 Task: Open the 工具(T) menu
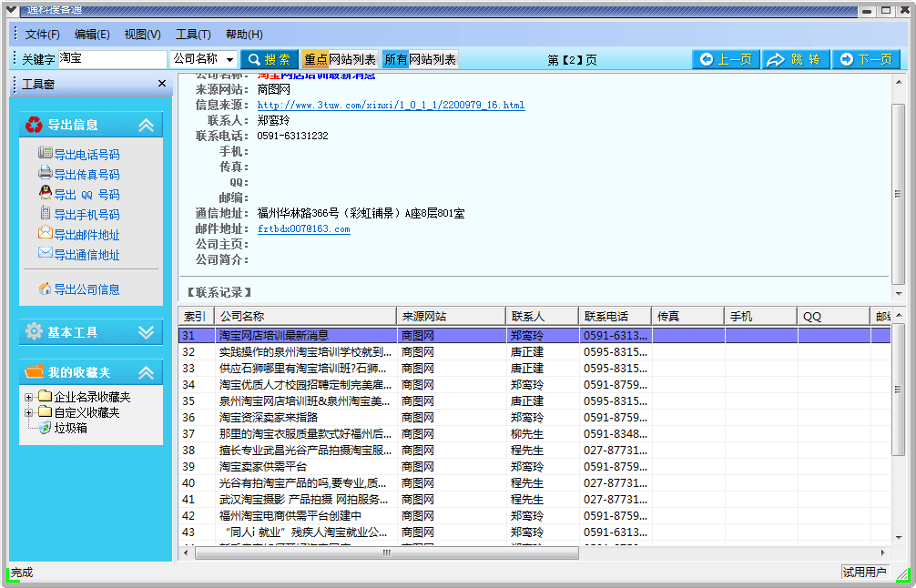(x=193, y=35)
